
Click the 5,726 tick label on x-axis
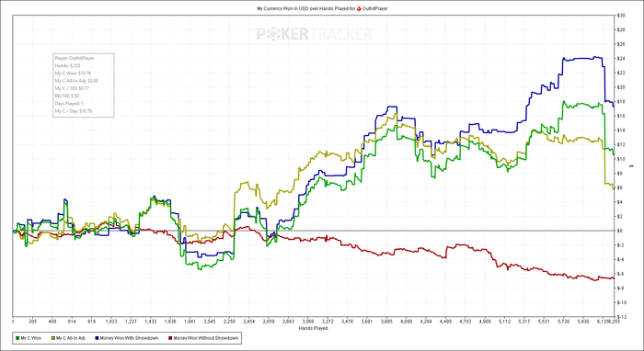(x=563, y=322)
